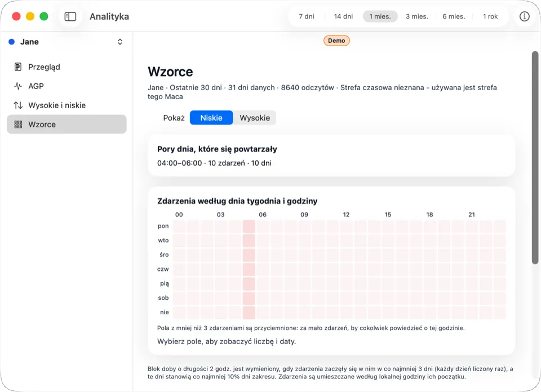Select the 1 mies. time range
The width and height of the screenshot is (541, 392).
(380, 16)
